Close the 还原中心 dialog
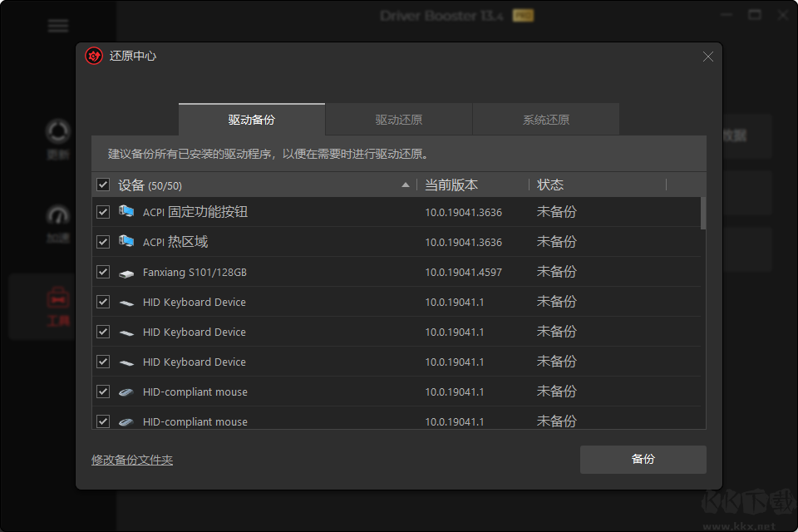 [x=708, y=57]
